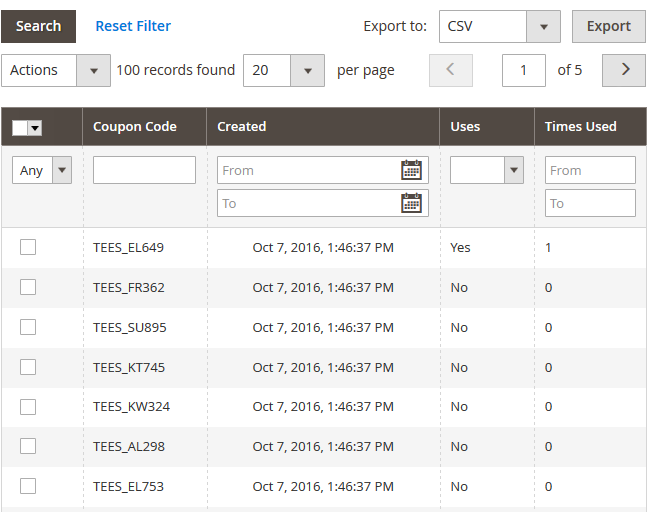
Task: Sort by Times Used column header
Action: tap(580, 127)
